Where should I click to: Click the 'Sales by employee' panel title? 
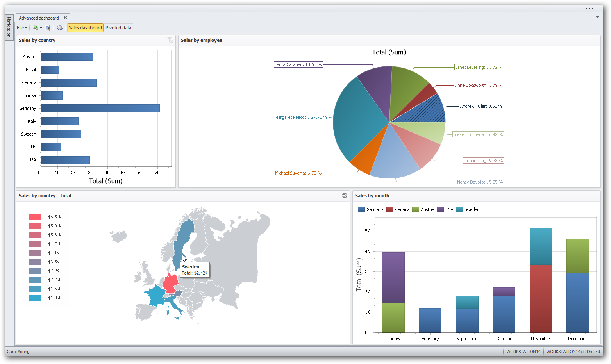(x=202, y=40)
